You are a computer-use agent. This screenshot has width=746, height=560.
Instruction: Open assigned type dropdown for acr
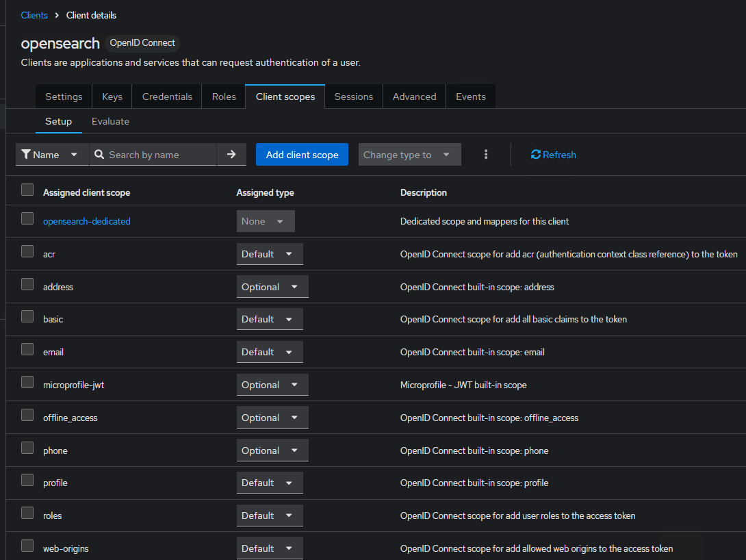[x=269, y=254]
